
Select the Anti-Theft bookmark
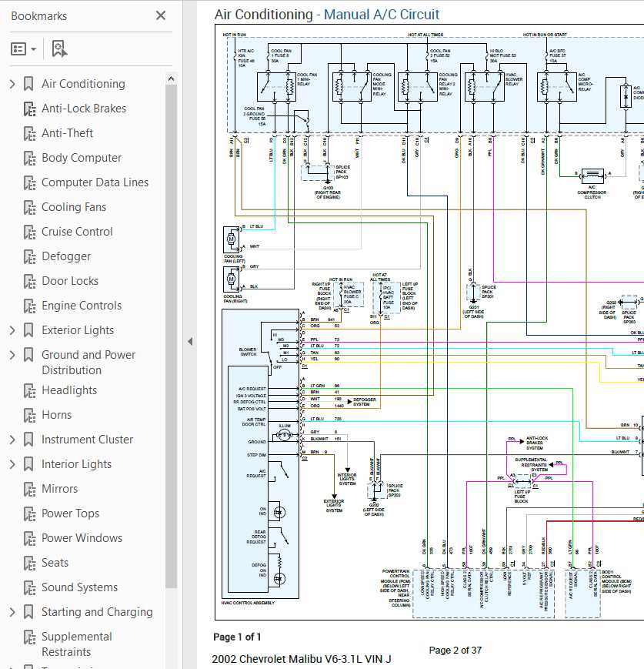[x=67, y=133]
